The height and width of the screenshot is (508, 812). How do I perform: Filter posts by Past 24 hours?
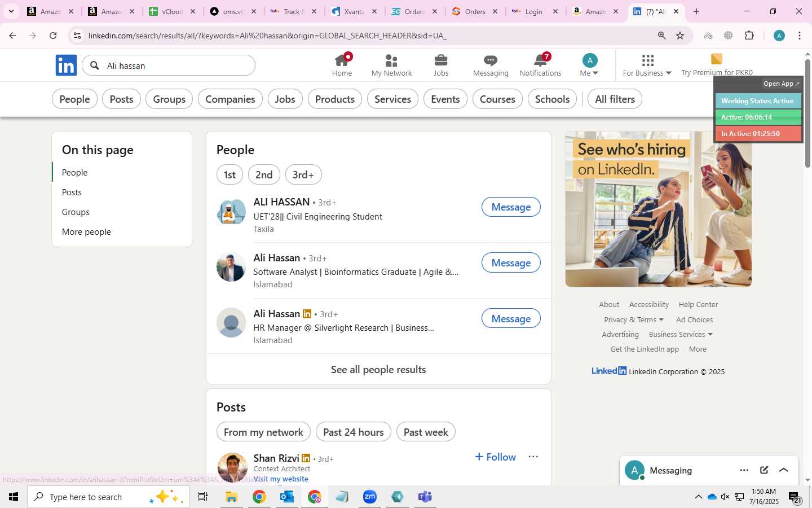(x=353, y=432)
